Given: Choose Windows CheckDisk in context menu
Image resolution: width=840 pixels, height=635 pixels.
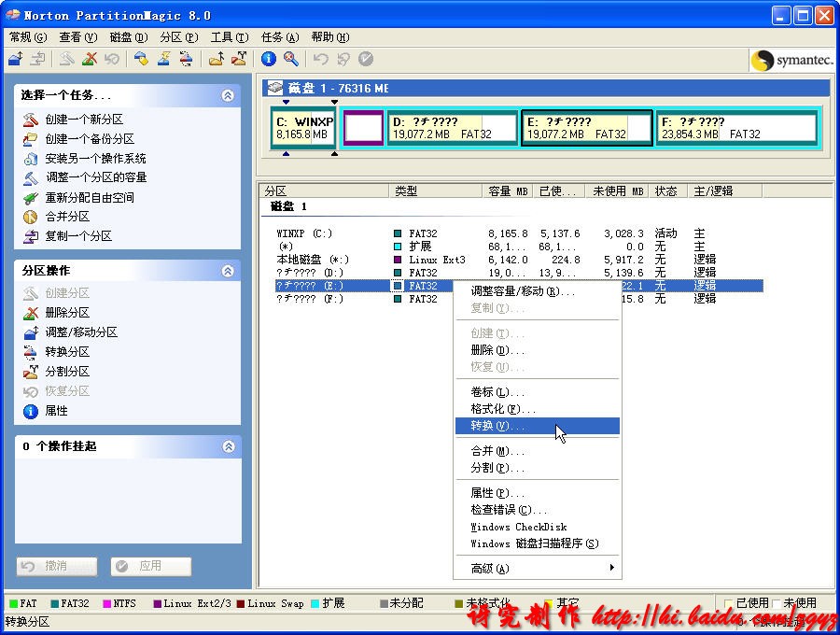Looking at the screenshot, I should tap(538, 527).
